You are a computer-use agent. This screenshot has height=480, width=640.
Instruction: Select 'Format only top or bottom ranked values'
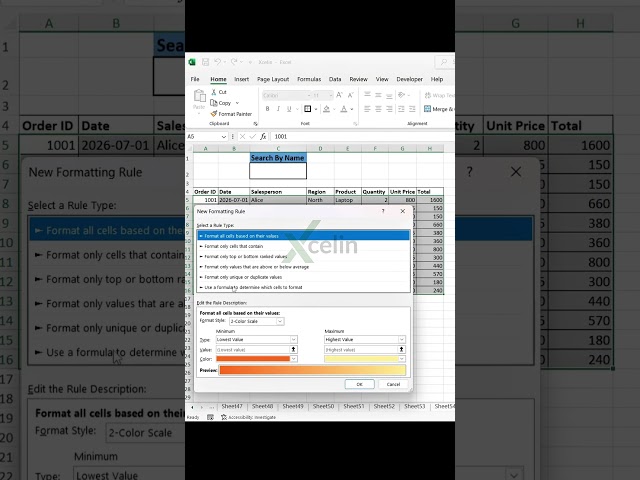(303, 257)
